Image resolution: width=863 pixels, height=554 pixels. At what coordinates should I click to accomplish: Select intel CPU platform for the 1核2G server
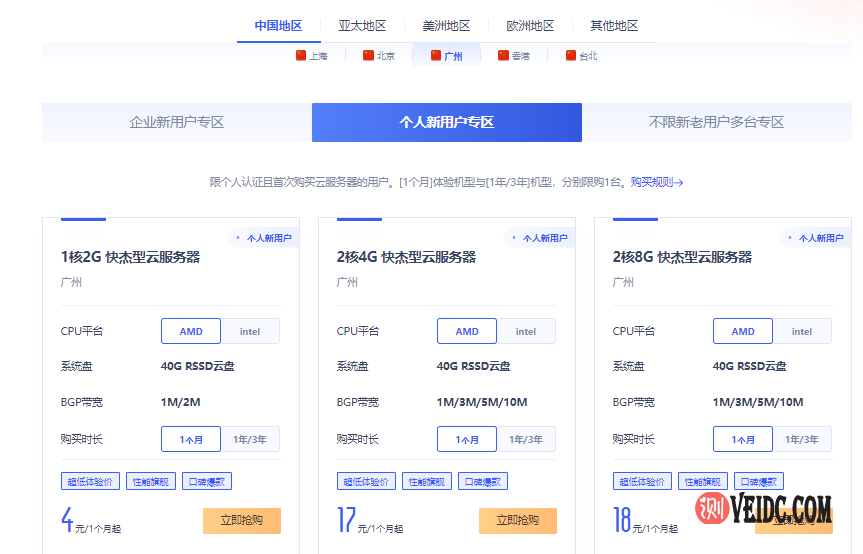[250, 331]
